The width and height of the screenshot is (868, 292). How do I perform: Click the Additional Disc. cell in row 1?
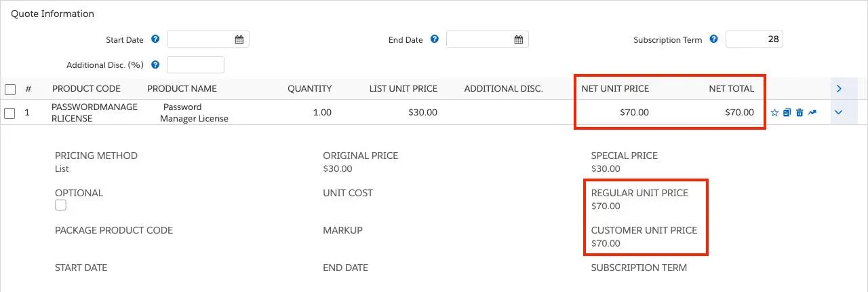pos(503,113)
